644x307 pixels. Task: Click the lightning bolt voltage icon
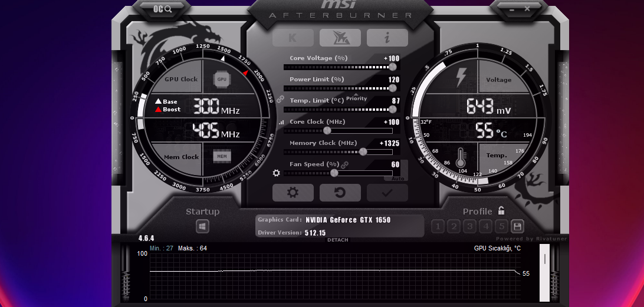[461, 78]
